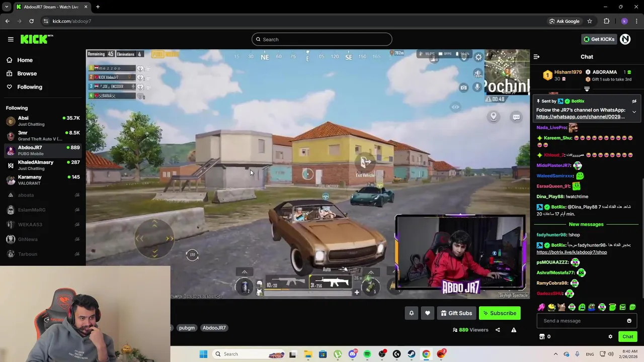Follow channel with heart button
The height and width of the screenshot is (362, 644).
tap(427, 313)
